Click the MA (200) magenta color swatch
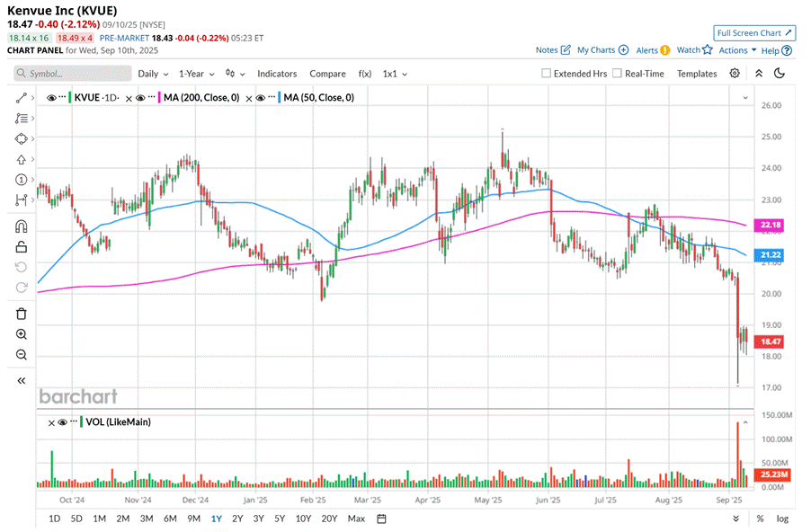811x532 pixels. (x=160, y=98)
